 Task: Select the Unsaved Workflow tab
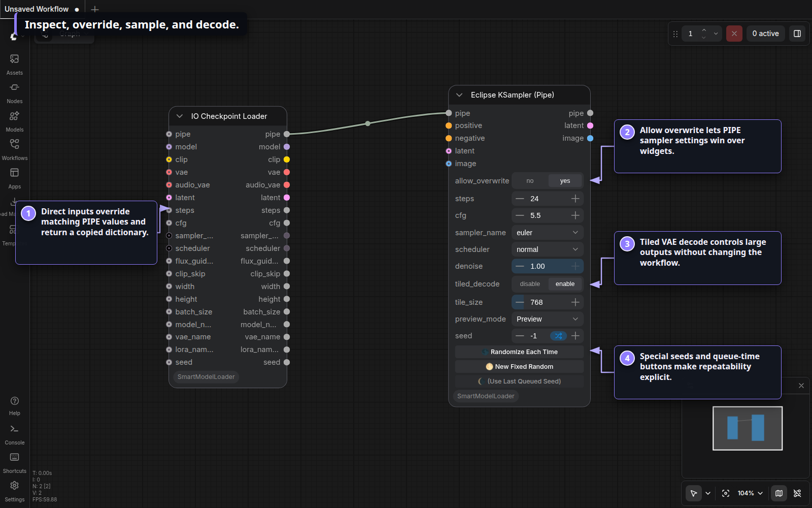click(x=42, y=9)
